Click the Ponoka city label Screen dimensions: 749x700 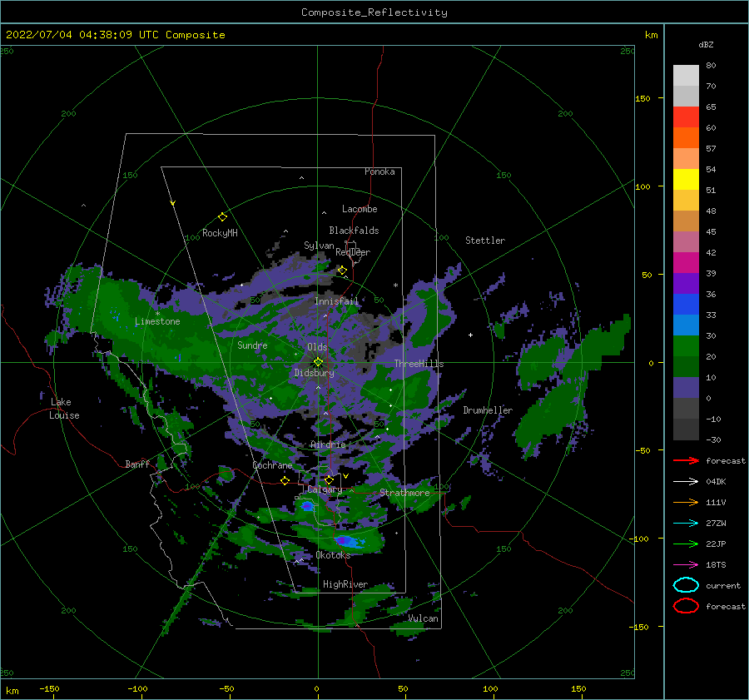click(x=379, y=171)
